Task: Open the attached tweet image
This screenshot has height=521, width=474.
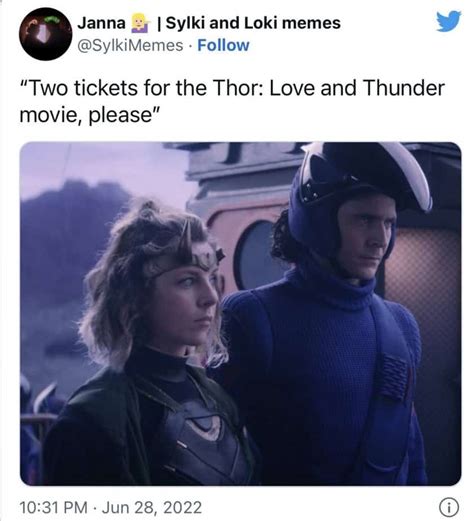Action: coord(241,313)
